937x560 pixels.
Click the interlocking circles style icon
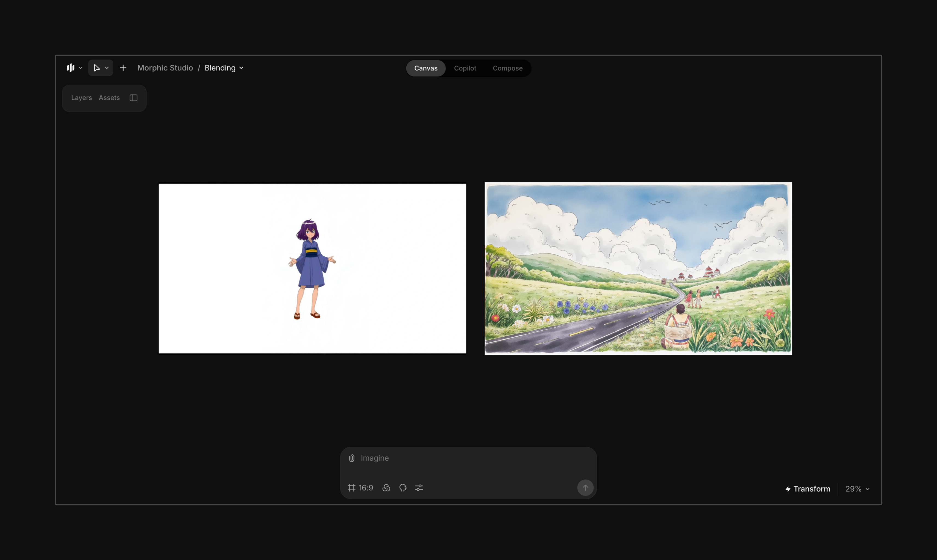pyautogui.click(x=386, y=488)
